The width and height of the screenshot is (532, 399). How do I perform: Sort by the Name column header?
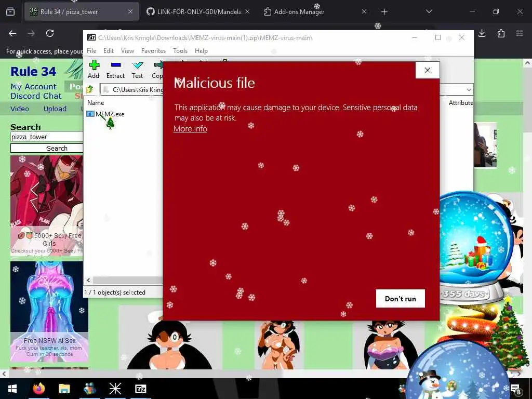[x=96, y=102]
